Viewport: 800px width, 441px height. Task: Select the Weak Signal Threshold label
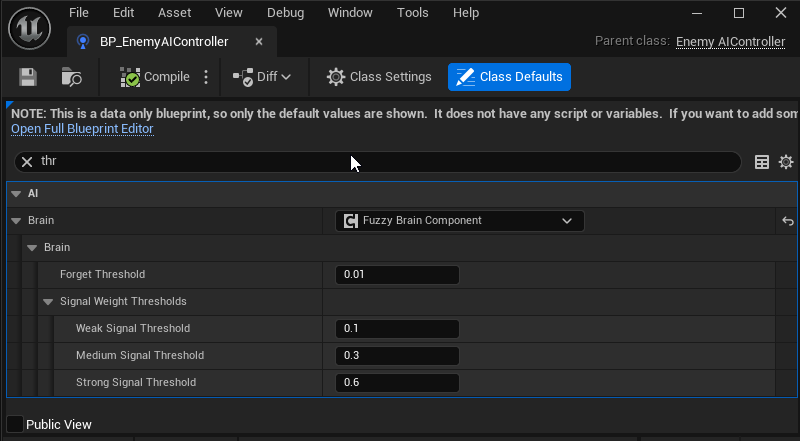[133, 329]
